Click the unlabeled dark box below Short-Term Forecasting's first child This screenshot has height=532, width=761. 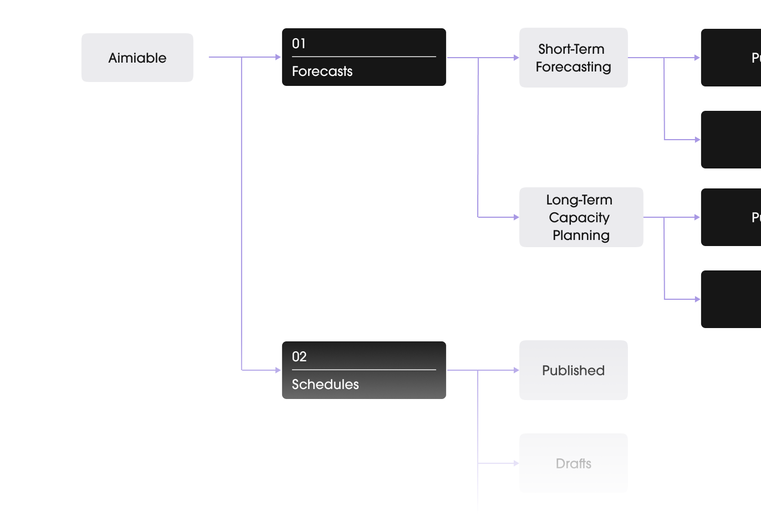click(731, 140)
